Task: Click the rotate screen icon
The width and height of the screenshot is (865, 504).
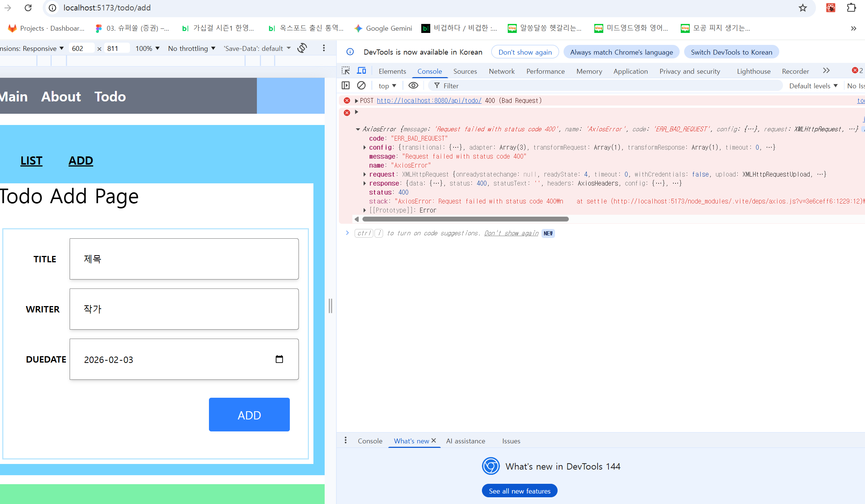Action: (302, 48)
